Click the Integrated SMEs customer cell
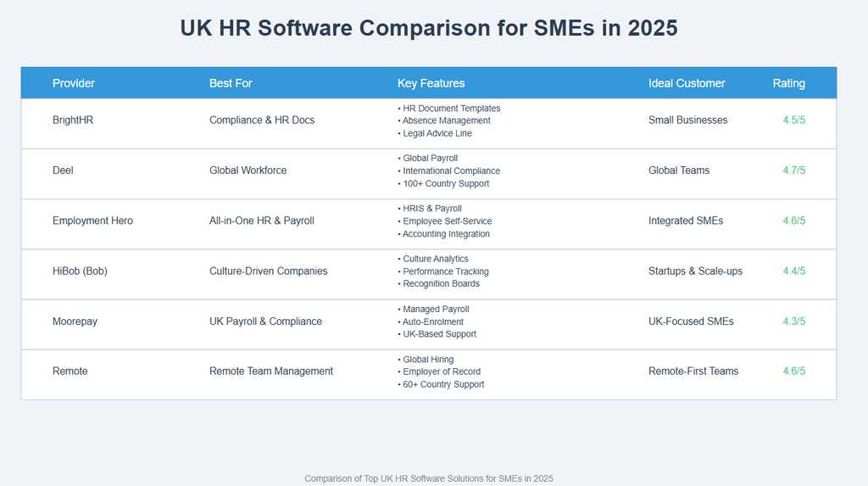The width and height of the screenshot is (868, 486). [x=686, y=221]
